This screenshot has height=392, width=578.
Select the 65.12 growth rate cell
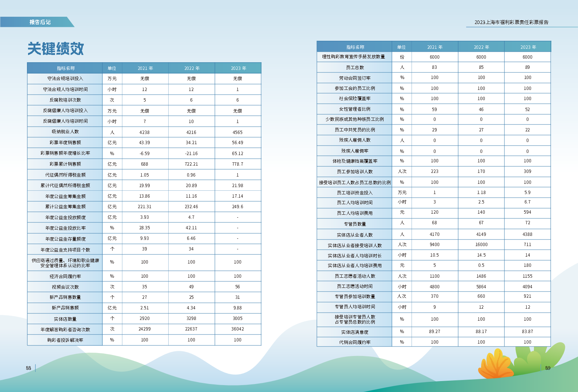point(237,154)
